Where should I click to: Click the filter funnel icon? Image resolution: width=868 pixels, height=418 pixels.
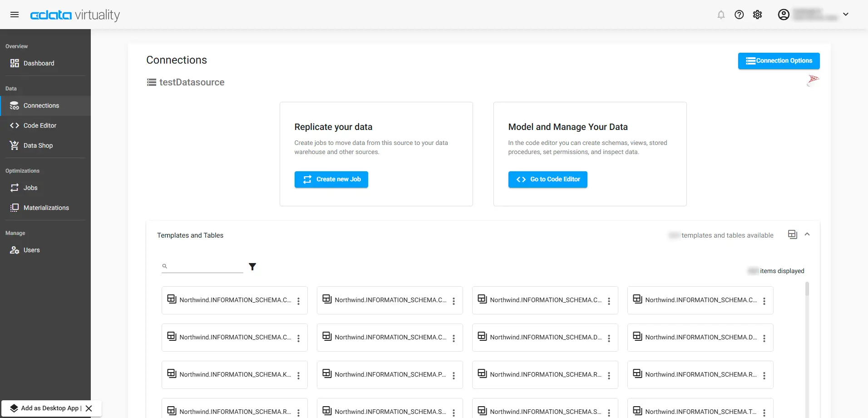coord(252,267)
